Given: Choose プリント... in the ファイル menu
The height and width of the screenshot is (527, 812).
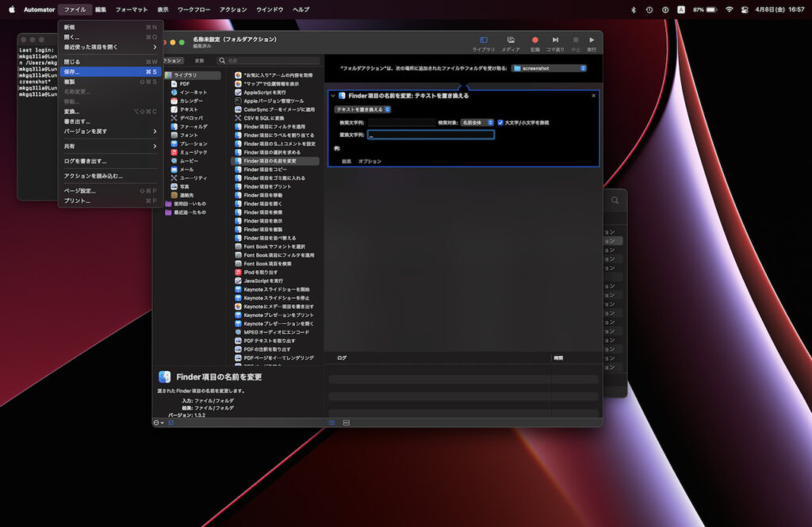Looking at the screenshot, I should [x=110, y=200].
